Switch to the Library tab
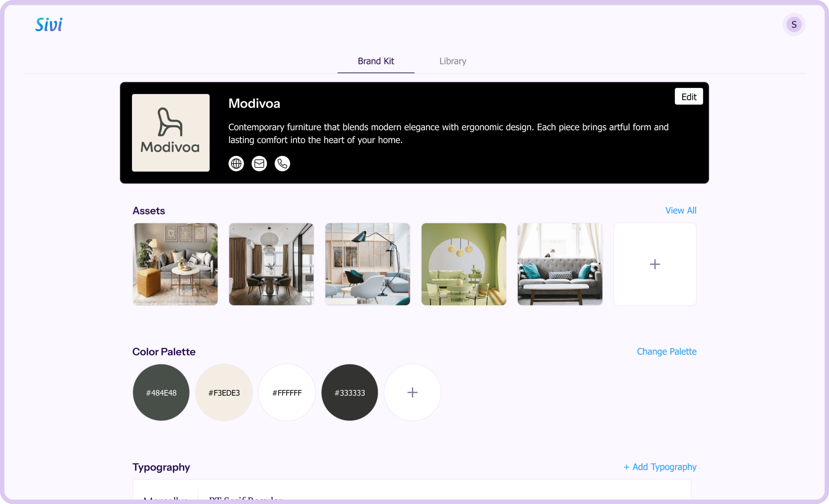The width and height of the screenshot is (829, 504). (453, 61)
